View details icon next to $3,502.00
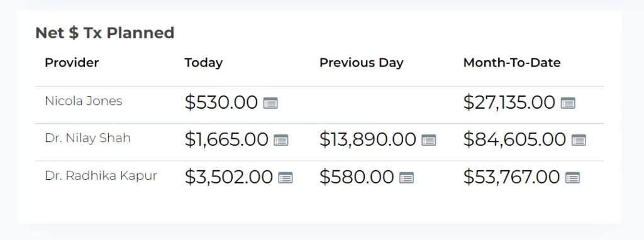This screenshot has width=644, height=240. click(x=286, y=178)
